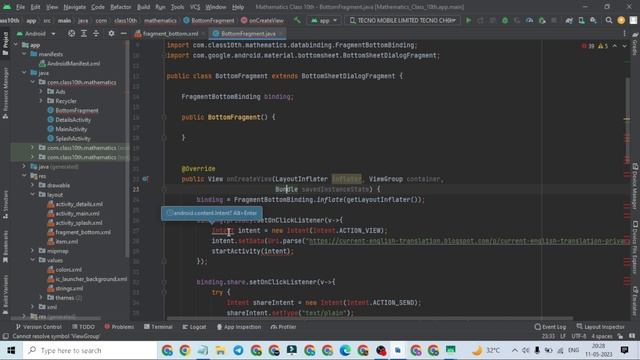Collapse the manifests folder
Image resolution: width=640 pixels, height=360 pixels.
(24, 54)
